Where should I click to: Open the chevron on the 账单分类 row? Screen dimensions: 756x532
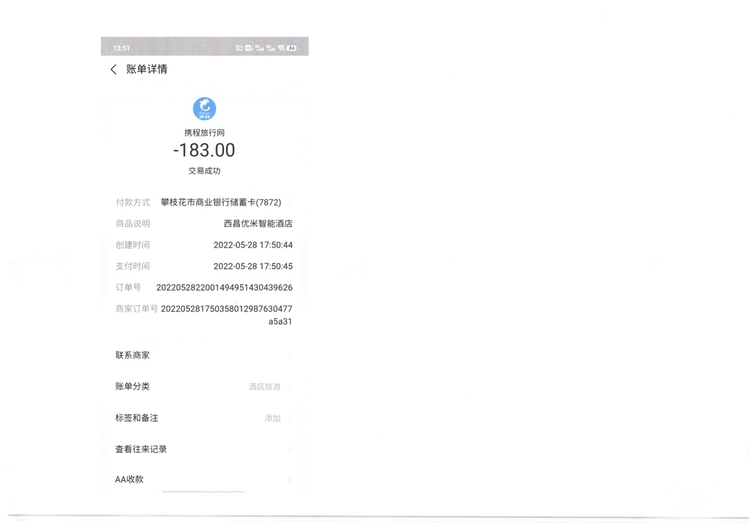[290, 387]
